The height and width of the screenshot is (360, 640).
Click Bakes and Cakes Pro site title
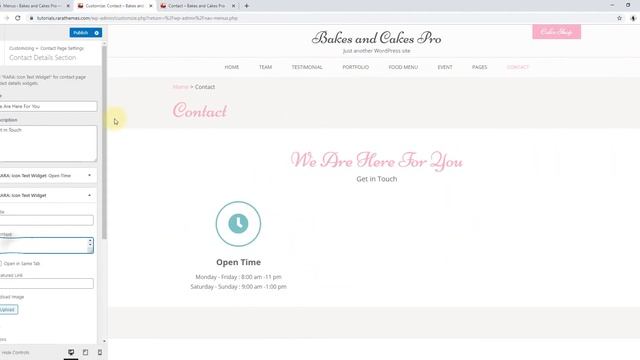376,38
